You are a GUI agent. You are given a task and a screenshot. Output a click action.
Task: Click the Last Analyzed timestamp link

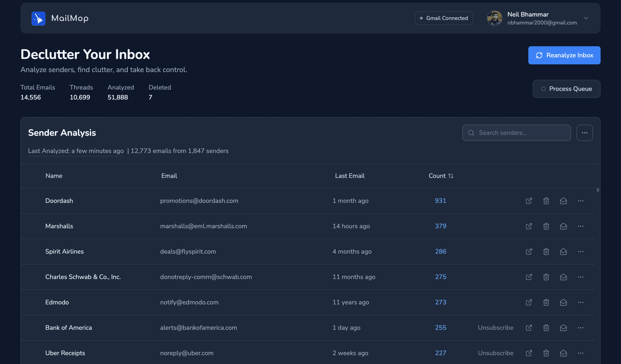click(76, 151)
